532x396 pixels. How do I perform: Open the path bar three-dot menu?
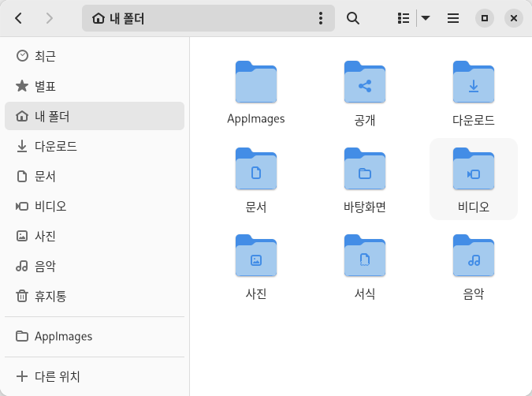pyautogui.click(x=321, y=18)
